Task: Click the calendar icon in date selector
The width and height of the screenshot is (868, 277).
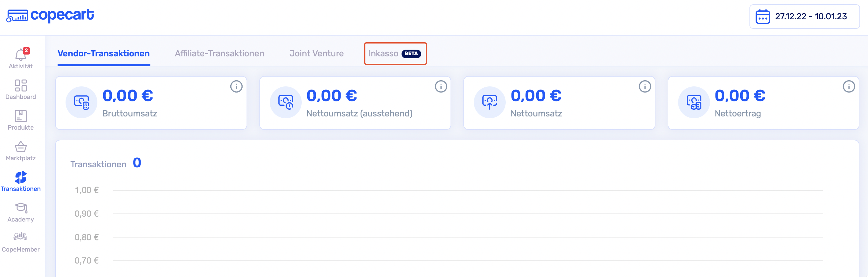Action: pyautogui.click(x=763, y=17)
